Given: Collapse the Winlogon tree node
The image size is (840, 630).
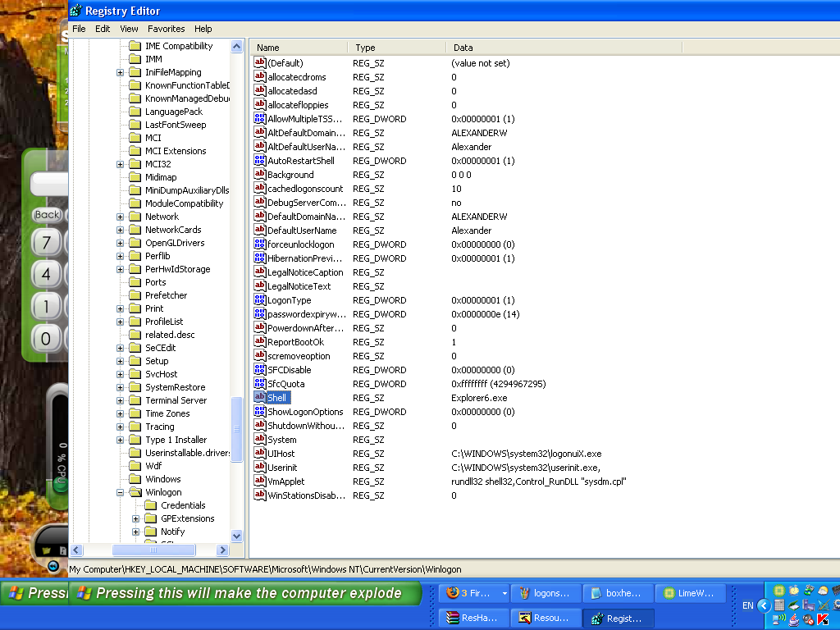Looking at the screenshot, I should point(121,492).
